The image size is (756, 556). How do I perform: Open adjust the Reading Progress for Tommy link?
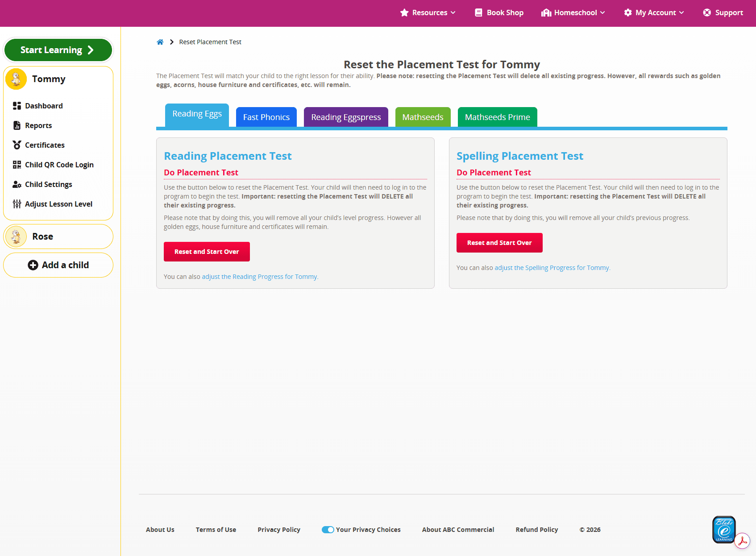click(x=260, y=277)
